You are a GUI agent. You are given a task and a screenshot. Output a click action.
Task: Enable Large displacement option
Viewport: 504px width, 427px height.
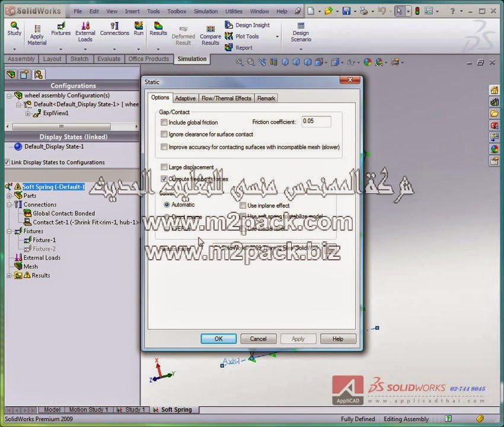[164, 167]
